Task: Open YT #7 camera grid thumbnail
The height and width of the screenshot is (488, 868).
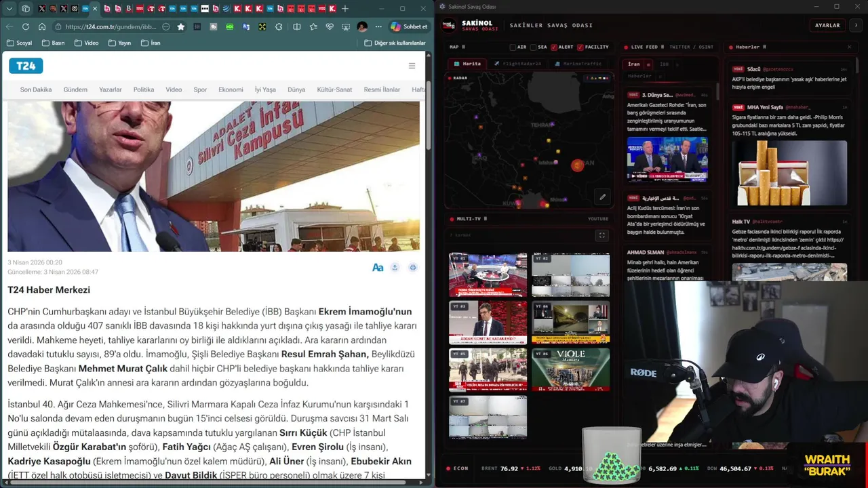Action: (x=488, y=418)
